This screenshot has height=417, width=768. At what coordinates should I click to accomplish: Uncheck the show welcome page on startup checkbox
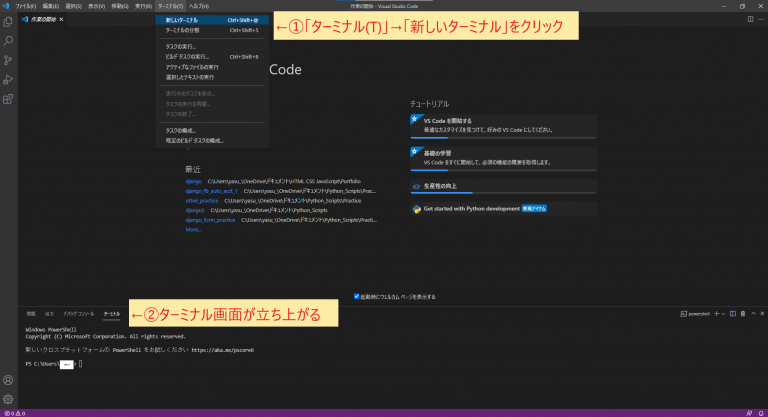357,296
